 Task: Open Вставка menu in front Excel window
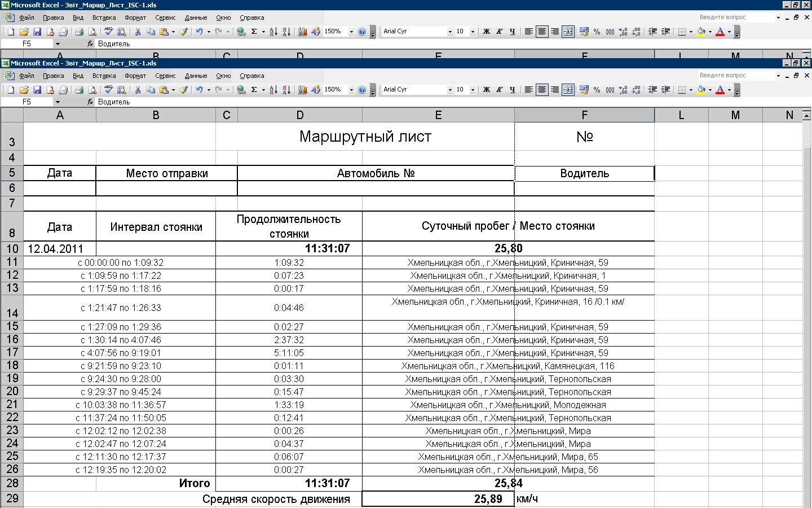pyautogui.click(x=104, y=76)
